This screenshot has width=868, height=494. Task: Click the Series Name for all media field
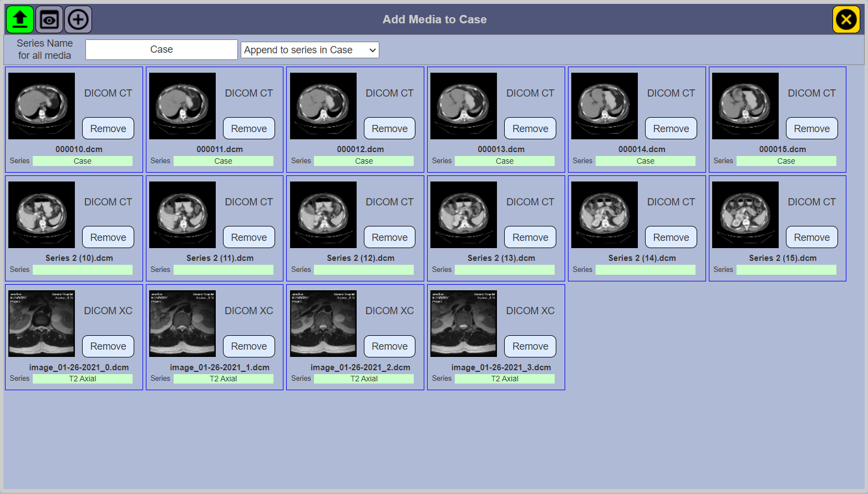point(161,49)
